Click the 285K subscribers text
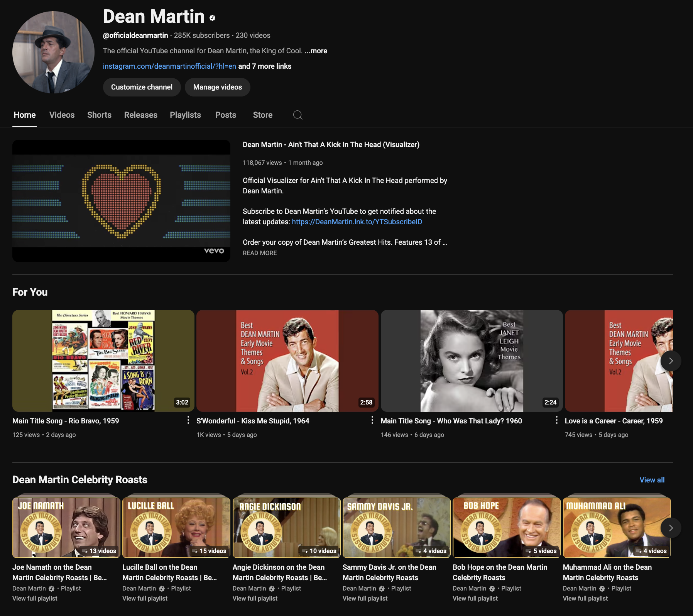The image size is (693, 616). [x=202, y=35]
